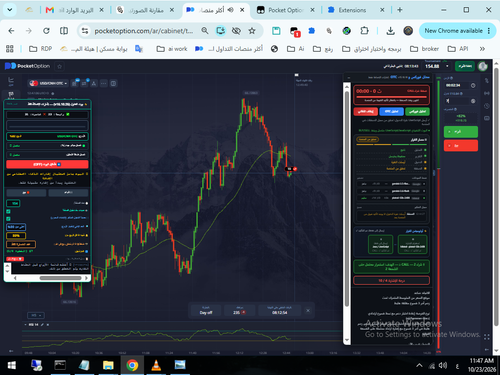Image resolution: width=500 pixels, height=375 pixels.
Task: Collapse the RSI 14 indicator pane arrow
Action: (26, 325)
